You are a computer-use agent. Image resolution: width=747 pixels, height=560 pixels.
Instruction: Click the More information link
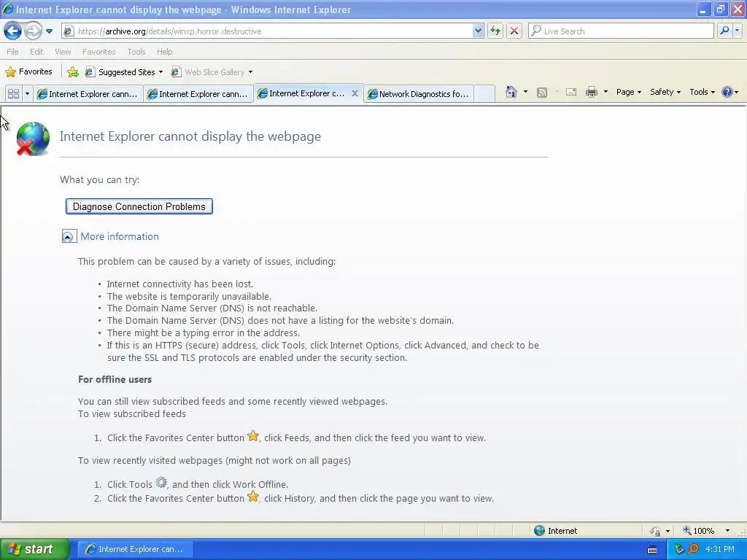[120, 237]
